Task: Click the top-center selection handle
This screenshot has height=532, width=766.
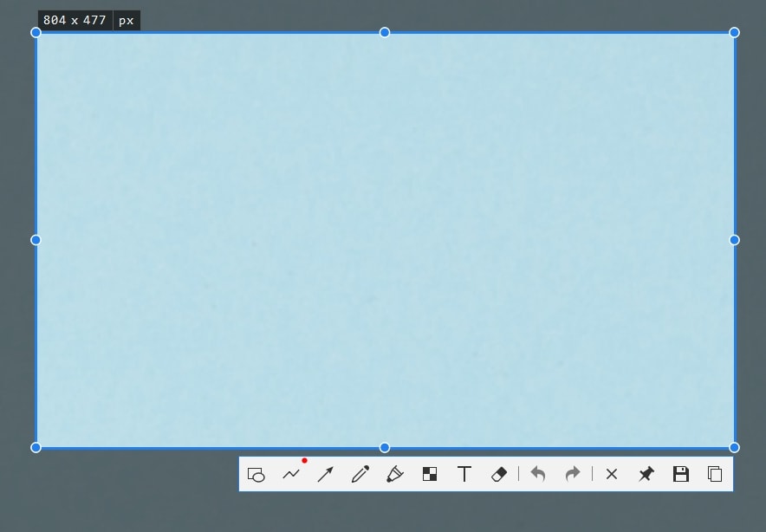Action: pyautogui.click(x=385, y=32)
